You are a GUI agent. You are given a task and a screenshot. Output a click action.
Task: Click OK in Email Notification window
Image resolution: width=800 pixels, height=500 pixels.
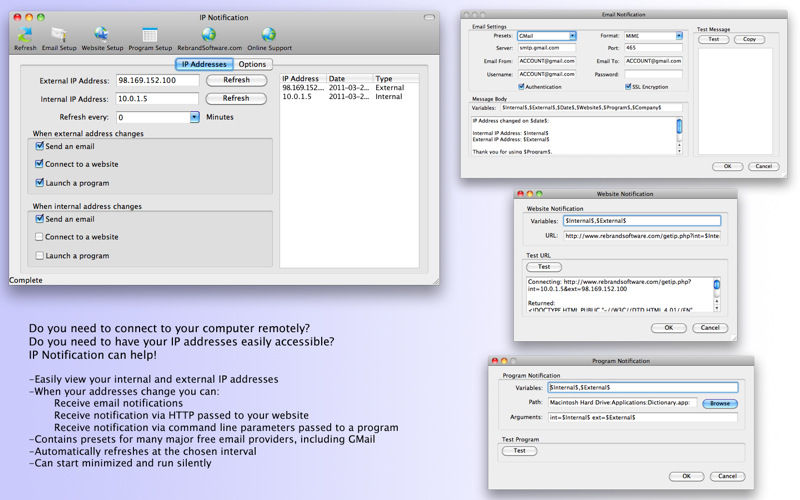727,166
